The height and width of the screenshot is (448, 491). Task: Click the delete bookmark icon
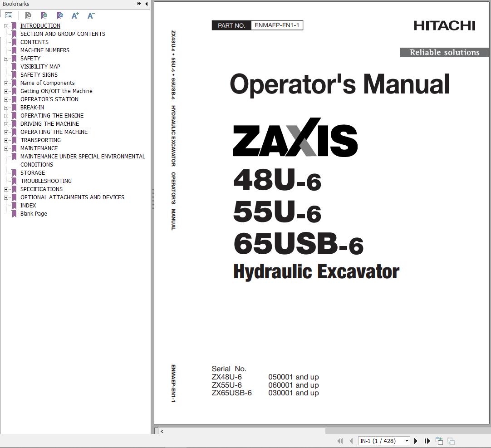click(28, 15)
